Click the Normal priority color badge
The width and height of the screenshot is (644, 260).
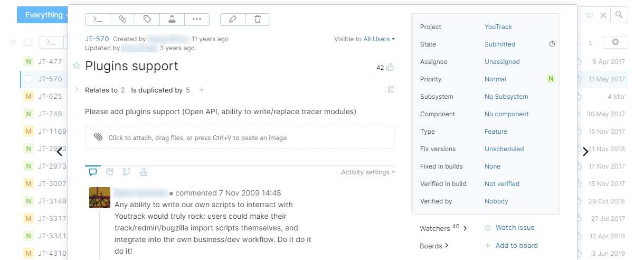coord(551,79)
